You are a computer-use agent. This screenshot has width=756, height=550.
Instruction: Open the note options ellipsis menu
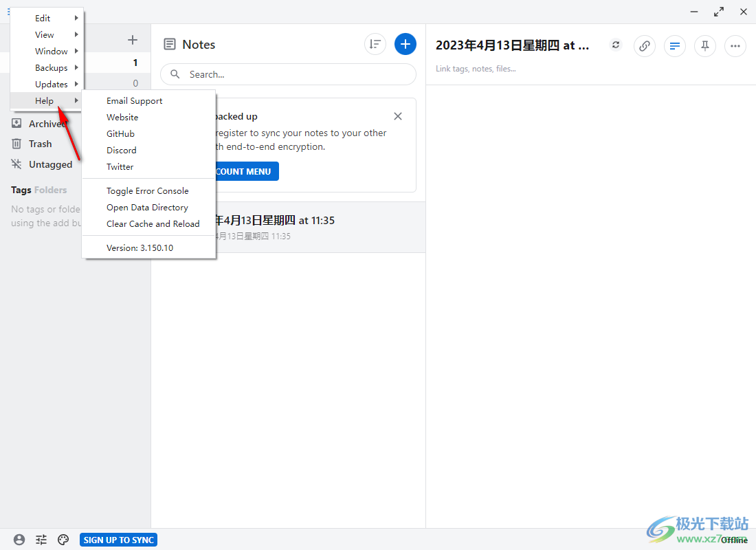tap(735, 46)
